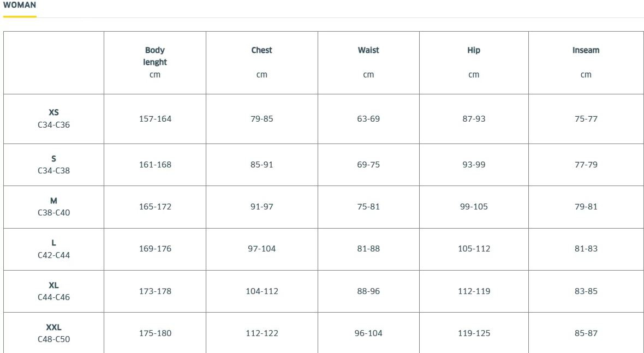Select the XS C34-C36 size row label
The height and width of the screenshot is (353, 644).
[x=54, y=118]
